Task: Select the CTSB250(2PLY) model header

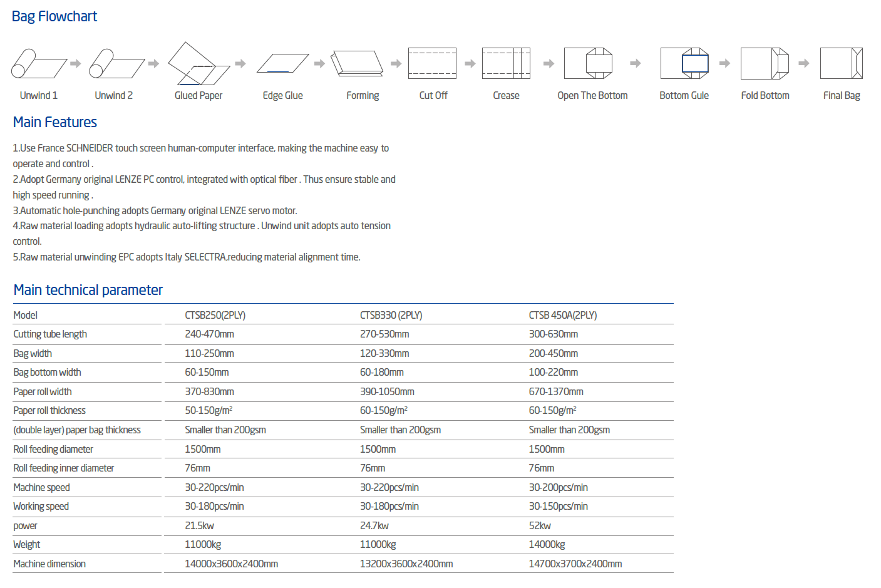Action: coord(215,315)
